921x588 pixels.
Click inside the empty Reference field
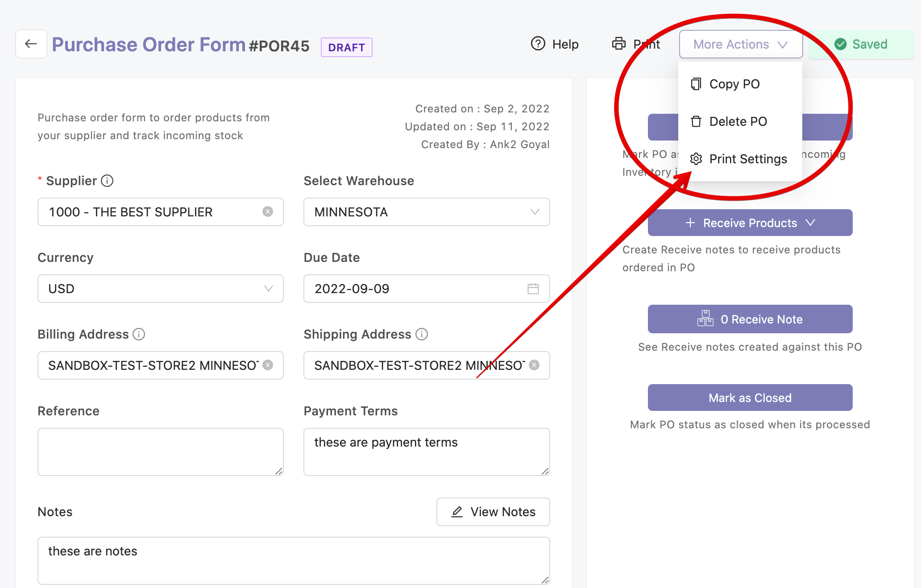(160, 451)
